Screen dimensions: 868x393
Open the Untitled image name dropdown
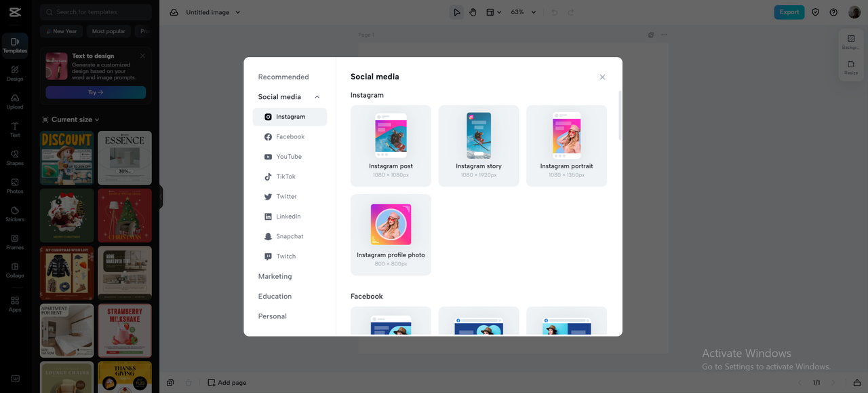213,12
